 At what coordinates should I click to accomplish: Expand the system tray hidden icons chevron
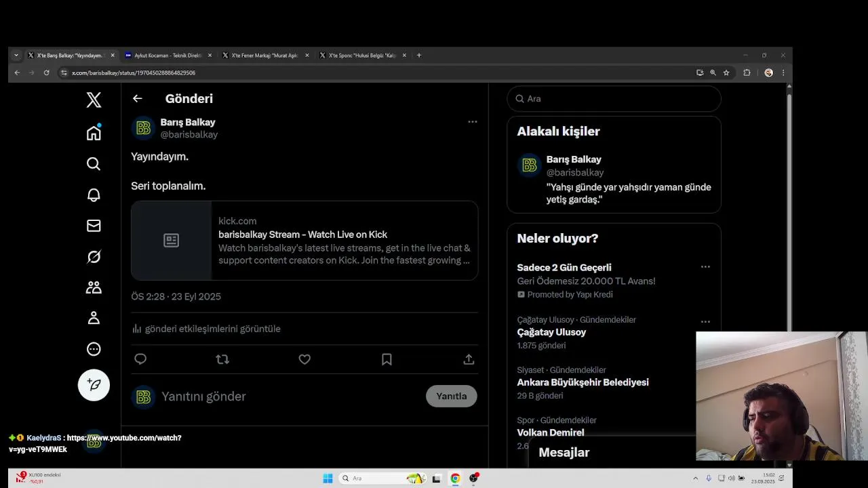695,479
